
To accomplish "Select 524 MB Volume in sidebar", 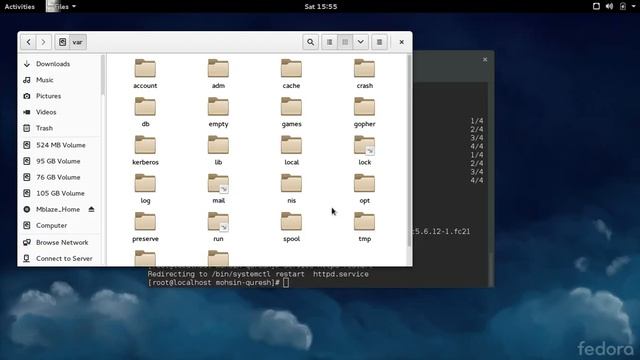I will (60, 145).
